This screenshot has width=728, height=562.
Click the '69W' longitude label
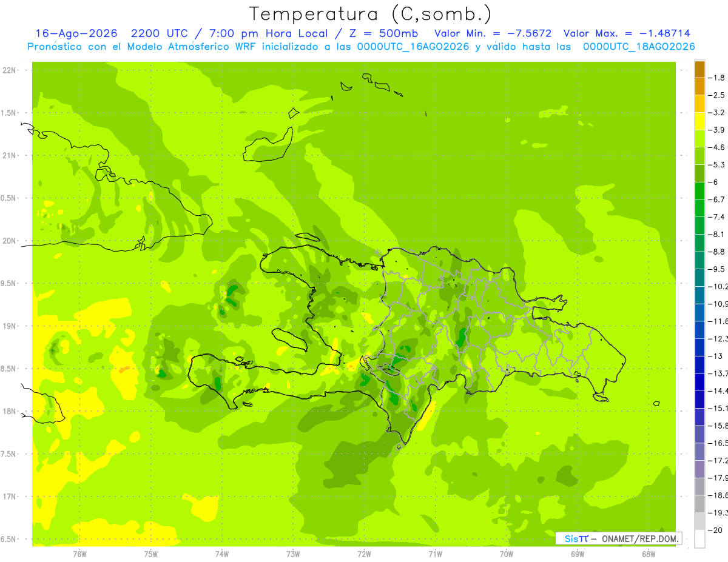[x=578, y=554]
